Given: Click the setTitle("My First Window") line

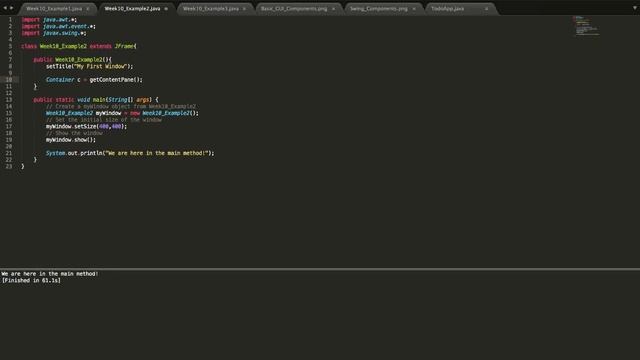Looking at the screenshot, I should click(x=89, y=66).
